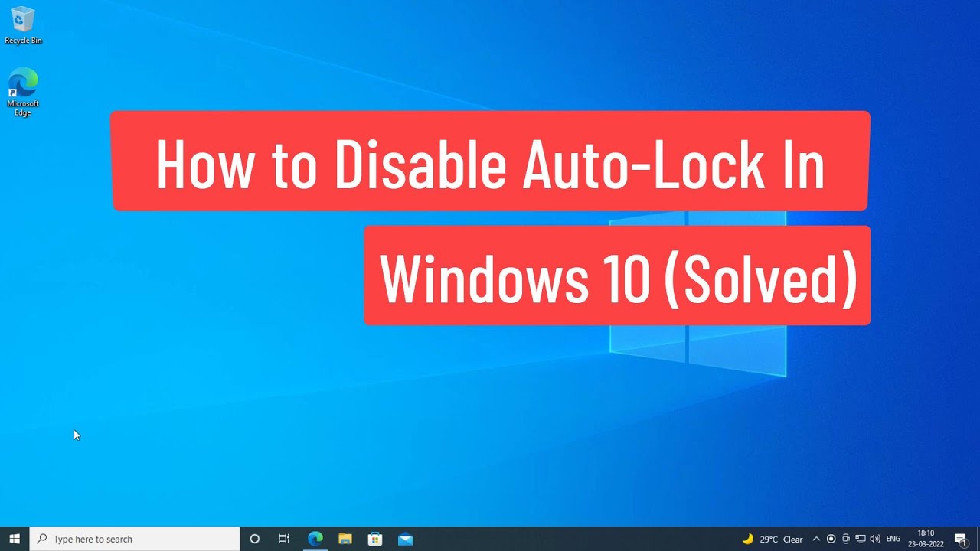The image size is (980, 551).
Task: Click the 'Type here to search' box
Action: point(135,539)
